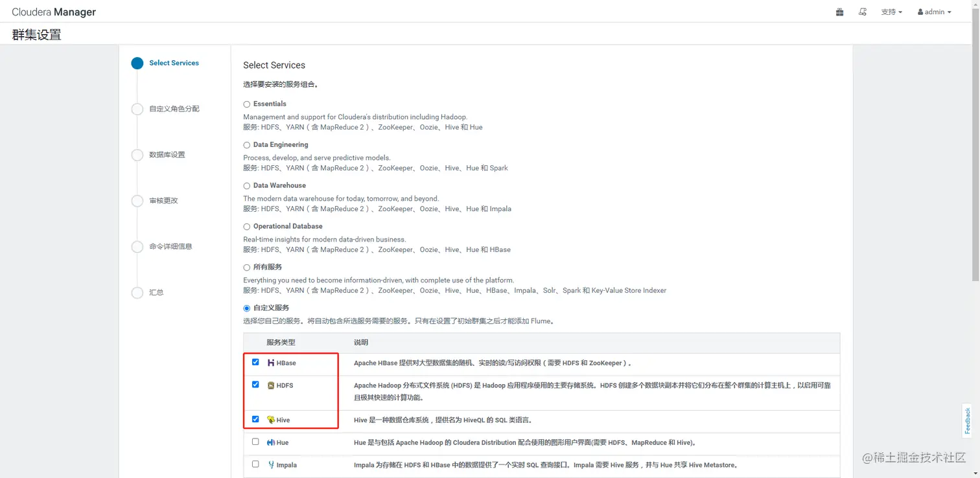
Task: Go to the Select Services wizard step
Action: click(x=174, y=63)
